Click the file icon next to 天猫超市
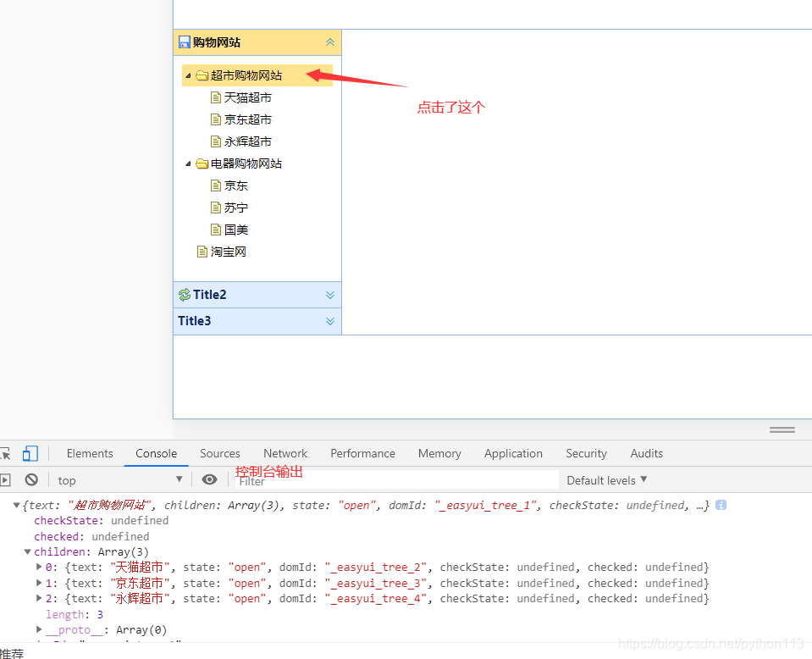This screenshot has height=659, width=812. click(216, 97)
